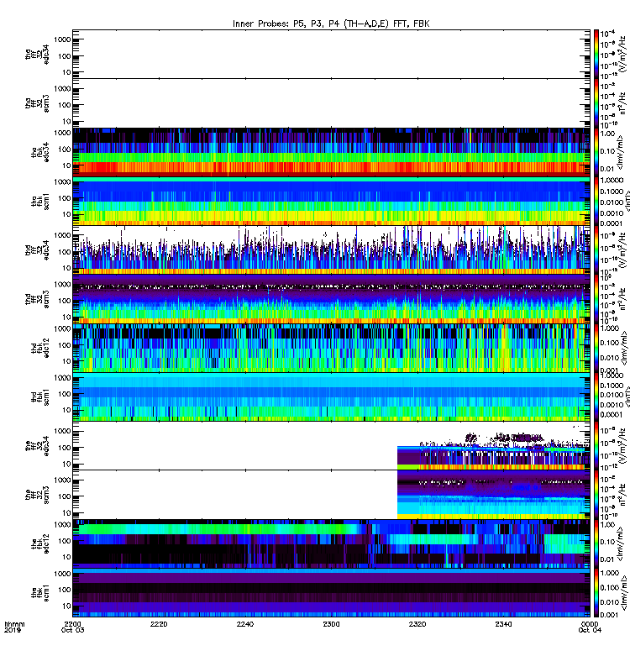Image resolution: width=630 pixels, height=672 pixels.
Task: Click the tha fbk scm1 spectrogram panel
Action: (331, 201)
